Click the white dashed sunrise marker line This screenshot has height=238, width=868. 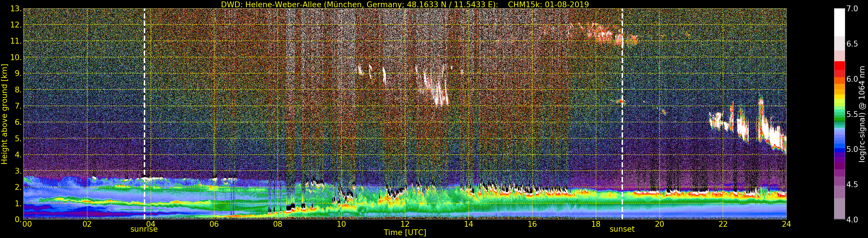(x=145, y=114)
